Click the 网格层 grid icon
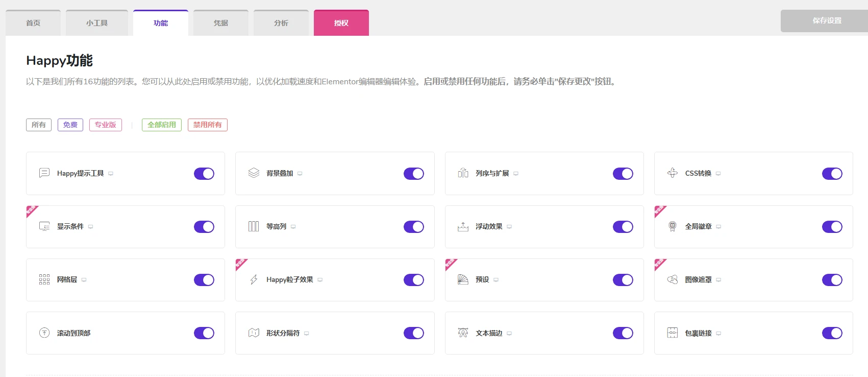 (x=44, y=279)
